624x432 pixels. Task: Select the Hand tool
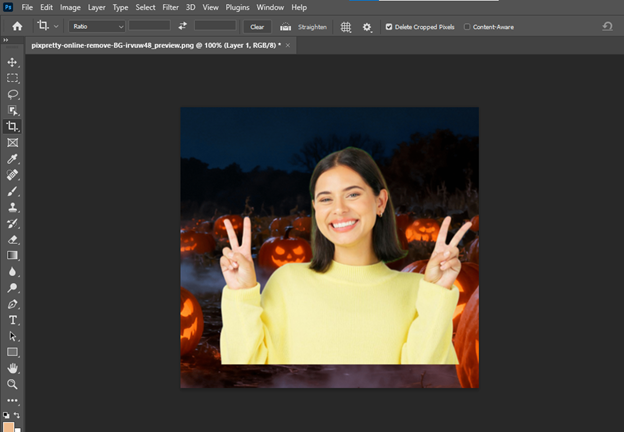[x=13, y=368]
